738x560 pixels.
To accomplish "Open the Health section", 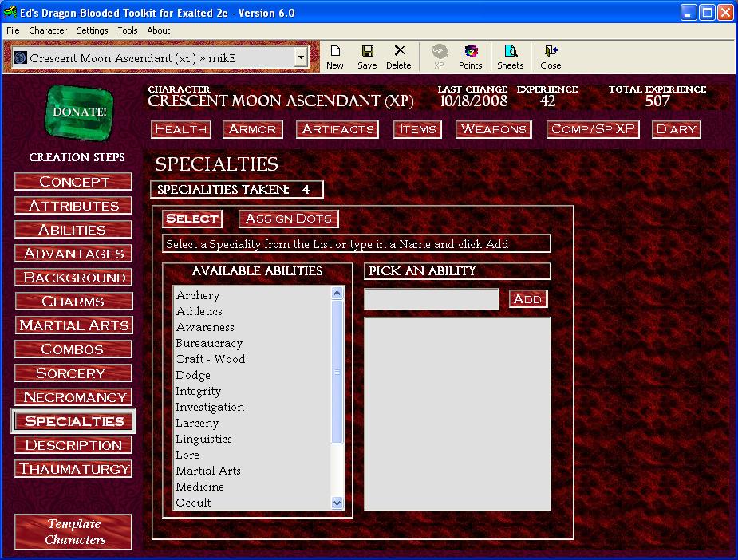I will tap(181, 129).
